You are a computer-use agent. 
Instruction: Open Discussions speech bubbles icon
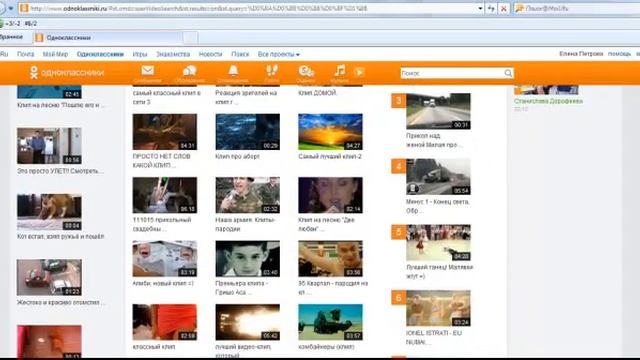pos(189,71)
